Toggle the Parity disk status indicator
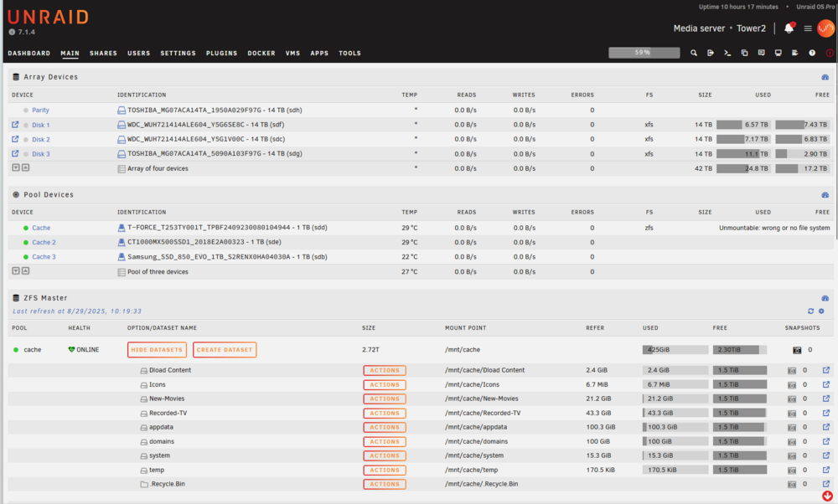The width and height of the screenshot is (838, 504). (x=26, y=110)
